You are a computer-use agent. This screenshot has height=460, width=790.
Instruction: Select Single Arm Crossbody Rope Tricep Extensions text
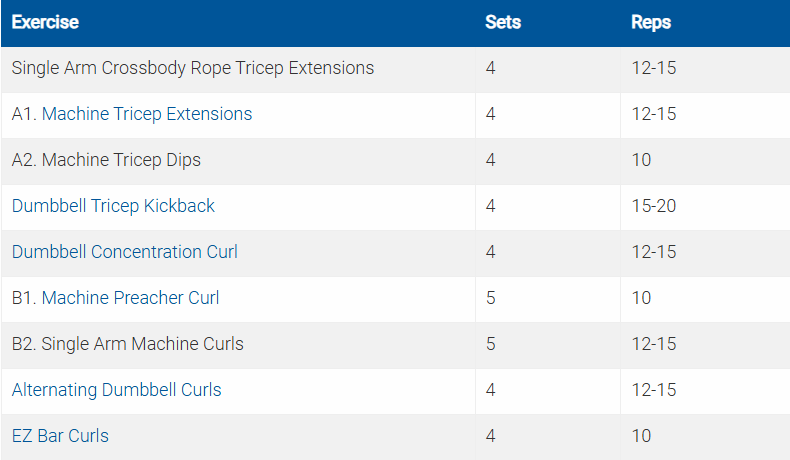[193, 68]
